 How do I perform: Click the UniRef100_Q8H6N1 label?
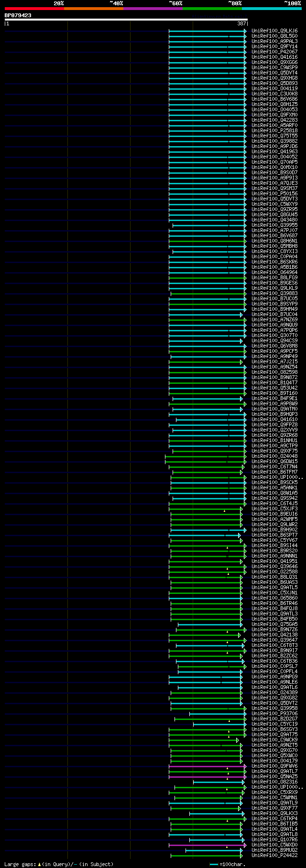(274, 241)
